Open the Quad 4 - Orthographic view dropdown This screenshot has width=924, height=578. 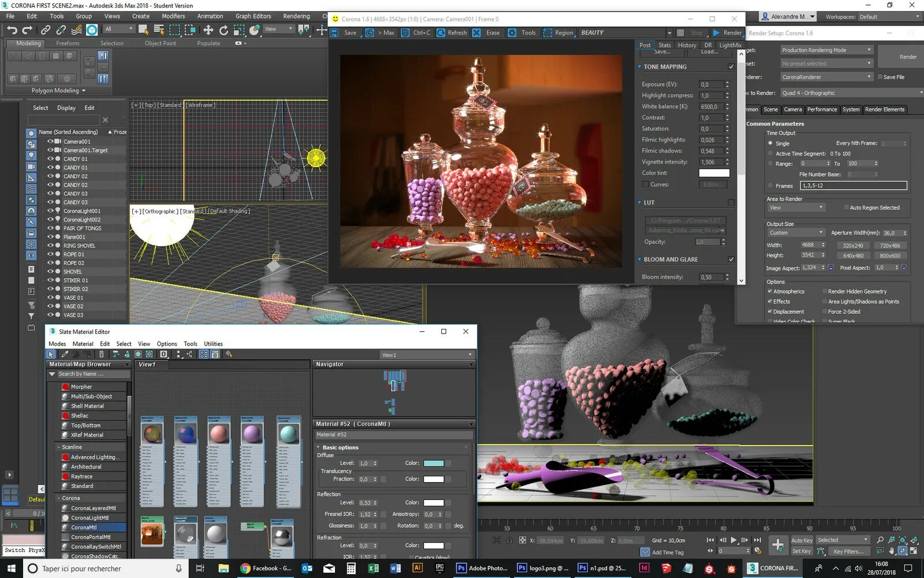pos(851,93)
